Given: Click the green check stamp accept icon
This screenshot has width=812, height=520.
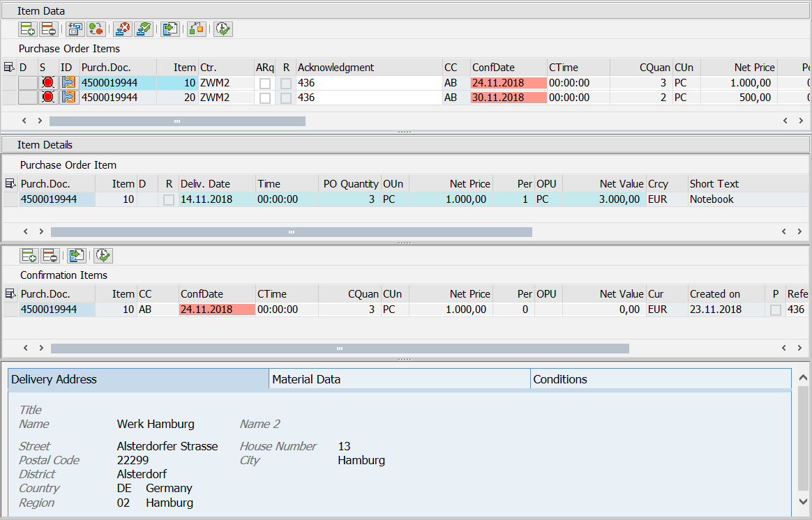Looking at the screenshot, I should tap(144, 29).
